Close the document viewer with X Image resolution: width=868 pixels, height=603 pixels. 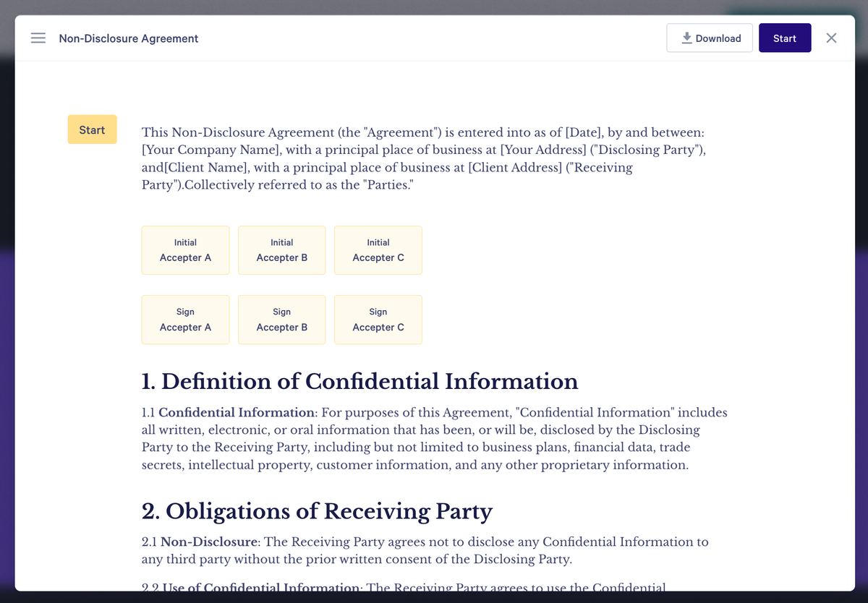tap(831, 38)
